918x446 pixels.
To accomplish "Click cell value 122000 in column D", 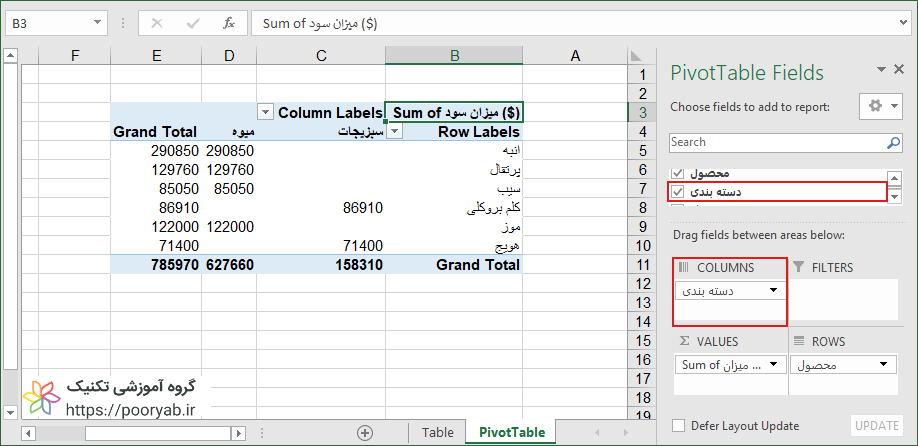I will point(230,227).
